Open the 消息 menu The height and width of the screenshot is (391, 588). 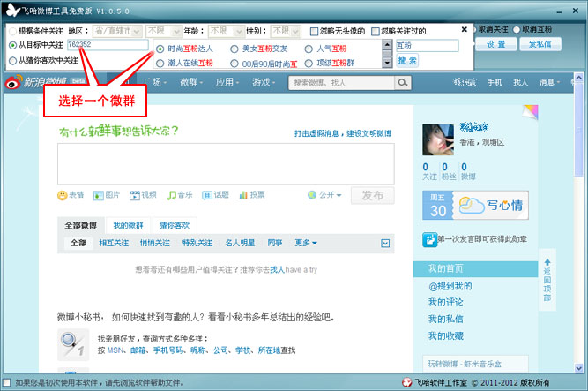point(549,82)
